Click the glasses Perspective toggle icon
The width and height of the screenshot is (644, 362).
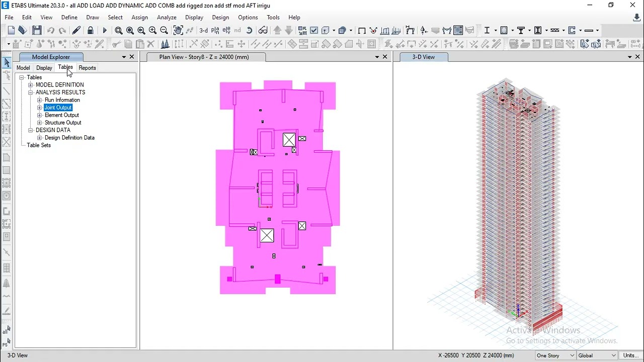(263, 31)
